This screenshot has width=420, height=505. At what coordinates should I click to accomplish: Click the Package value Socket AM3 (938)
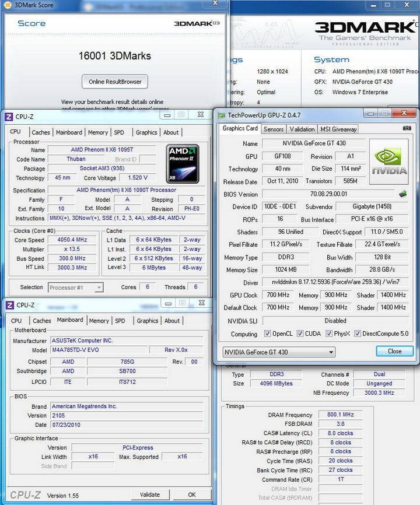click(101, 168)
